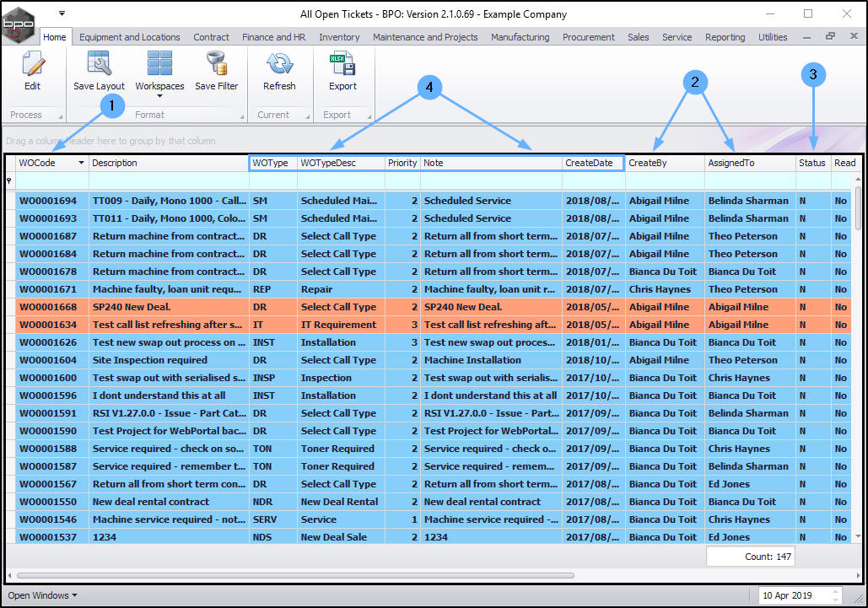Close the inner All Open Tickets document

click(x=854, y=36)
